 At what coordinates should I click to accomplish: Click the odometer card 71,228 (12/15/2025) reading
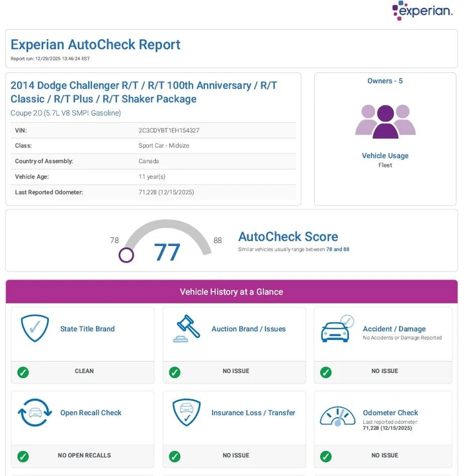click(x=388, y=428)
